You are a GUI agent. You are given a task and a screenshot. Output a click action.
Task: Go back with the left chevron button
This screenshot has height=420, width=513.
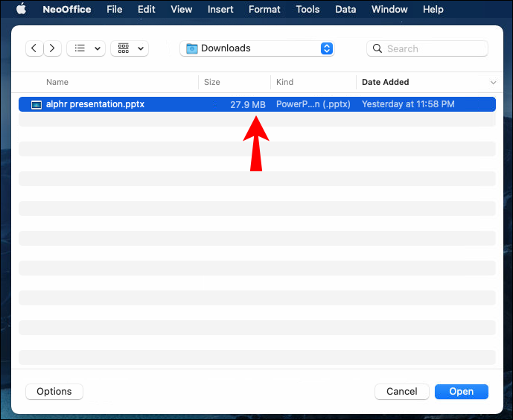(x=34, y=48)
